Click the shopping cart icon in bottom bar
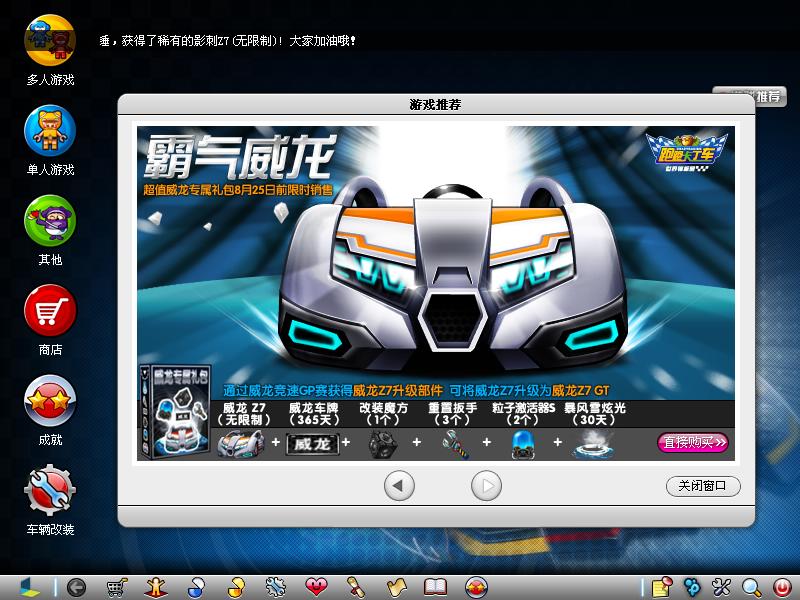800x600 pixels. click(117, 588)
